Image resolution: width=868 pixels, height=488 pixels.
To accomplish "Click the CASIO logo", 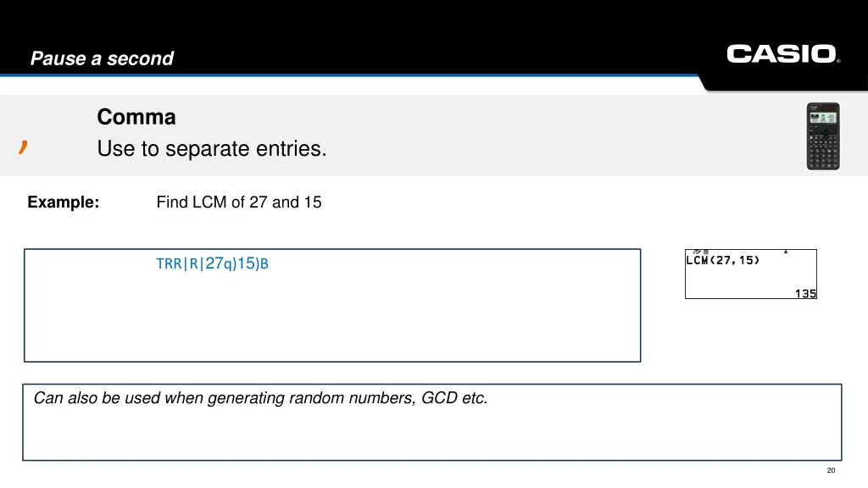I will pos(782,53).
